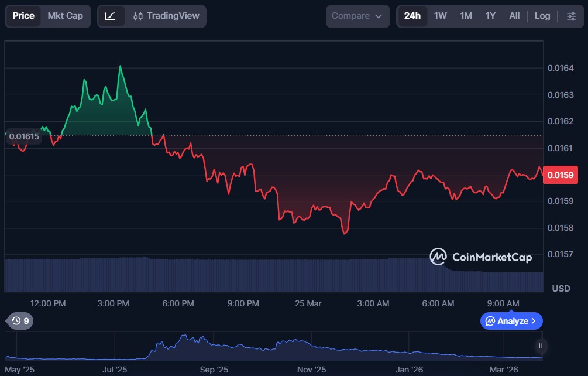Choose the 1M time range
Image resolution: width=588 pixels, height=376 pixels.
tap(466, 16)
